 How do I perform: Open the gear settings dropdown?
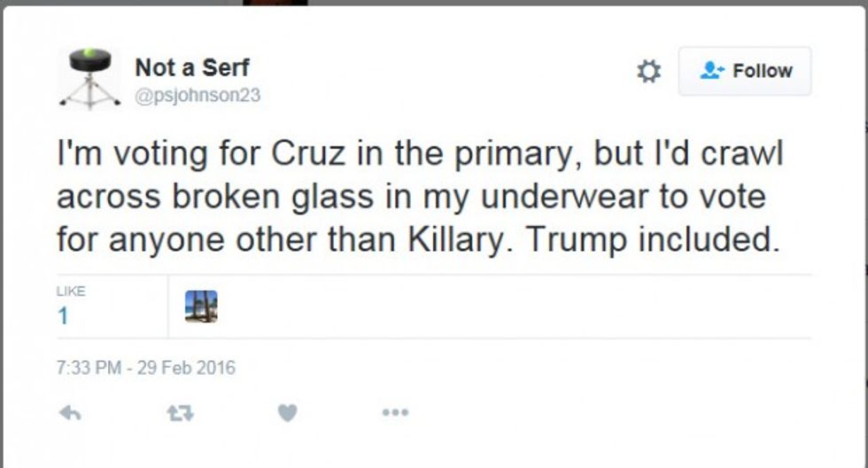click(x=649, y=72)
